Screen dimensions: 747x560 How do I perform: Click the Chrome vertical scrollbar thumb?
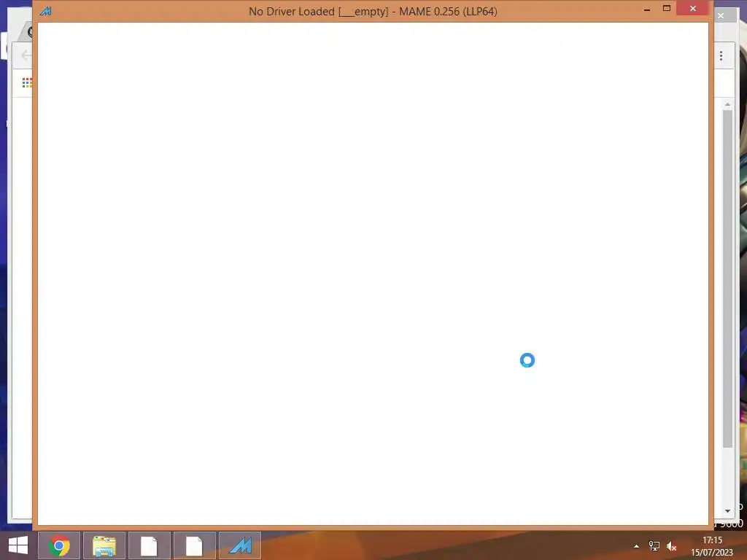coord(727,279)
